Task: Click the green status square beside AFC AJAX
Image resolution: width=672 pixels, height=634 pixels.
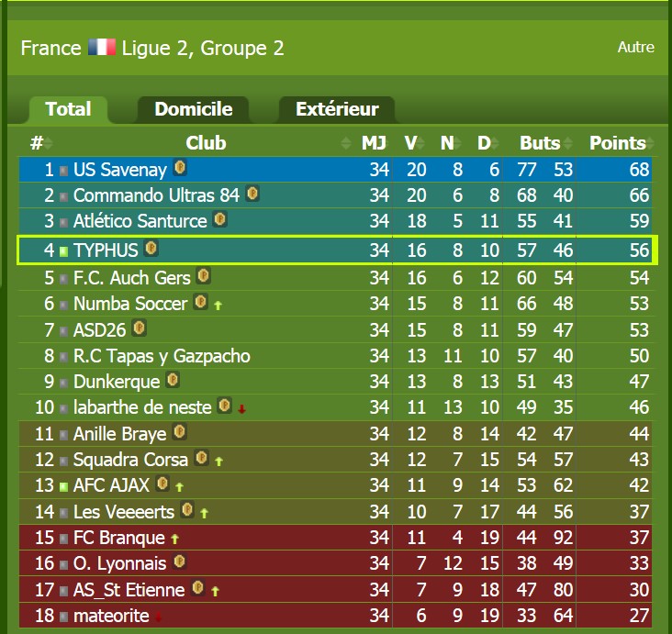Action: pos(63,486)
